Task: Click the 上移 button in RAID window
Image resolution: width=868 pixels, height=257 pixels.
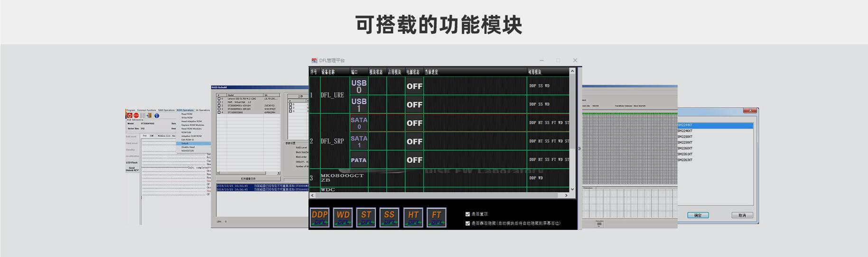Action: [x=300, y=96]
